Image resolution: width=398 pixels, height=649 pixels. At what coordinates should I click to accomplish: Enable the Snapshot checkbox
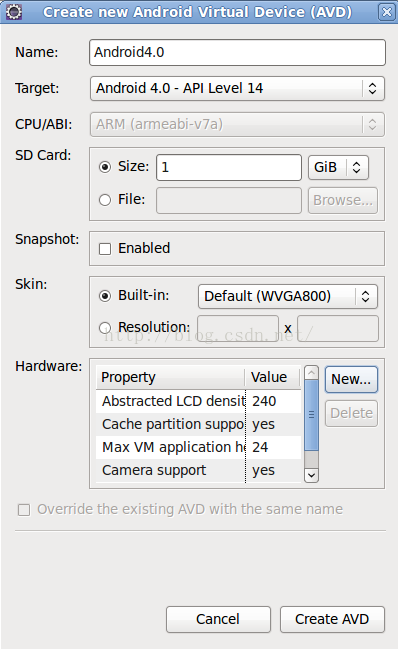point(105,249)
